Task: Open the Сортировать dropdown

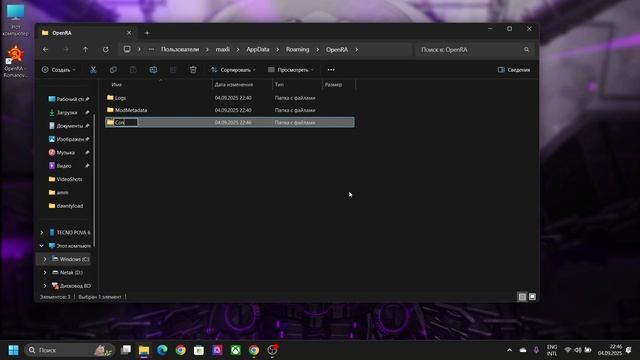Action: pos(233,70)
